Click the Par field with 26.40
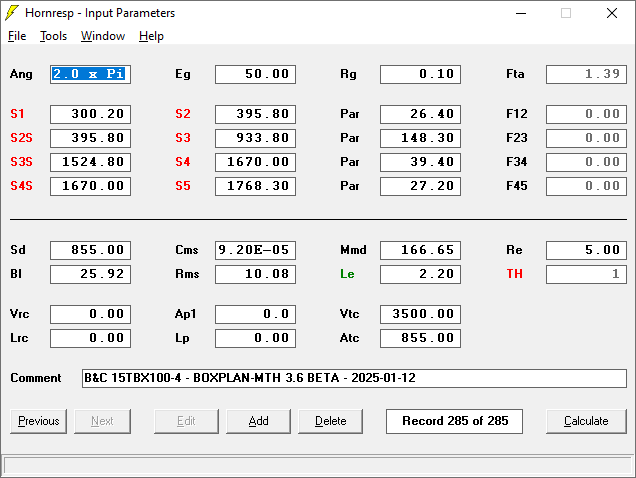 tap(420, 114)
